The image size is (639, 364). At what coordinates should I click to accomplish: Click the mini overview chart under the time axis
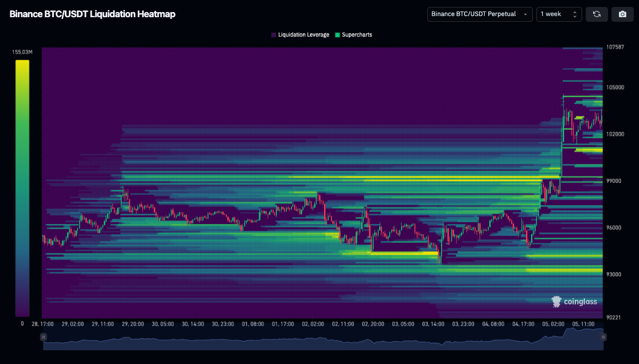(x=323, y=339)
